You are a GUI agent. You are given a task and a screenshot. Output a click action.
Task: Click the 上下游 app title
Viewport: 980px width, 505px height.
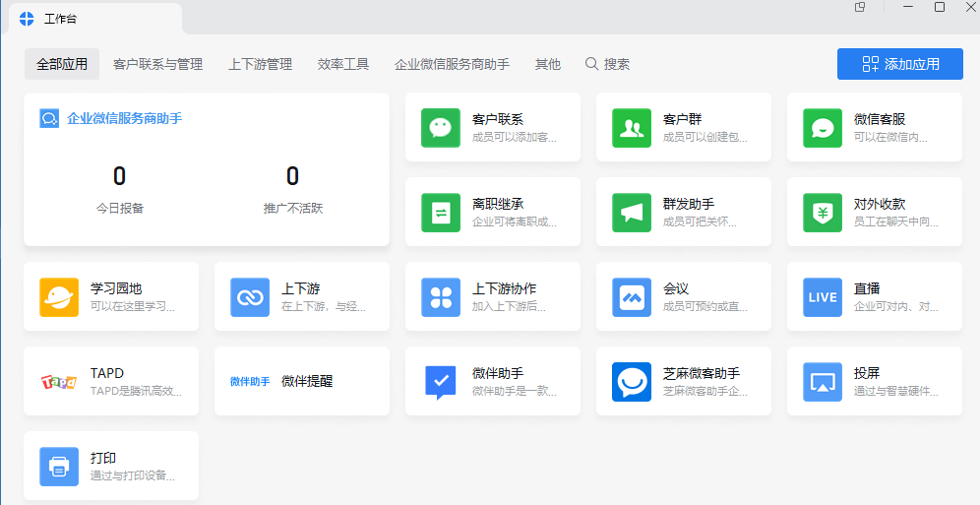point(301,288)
